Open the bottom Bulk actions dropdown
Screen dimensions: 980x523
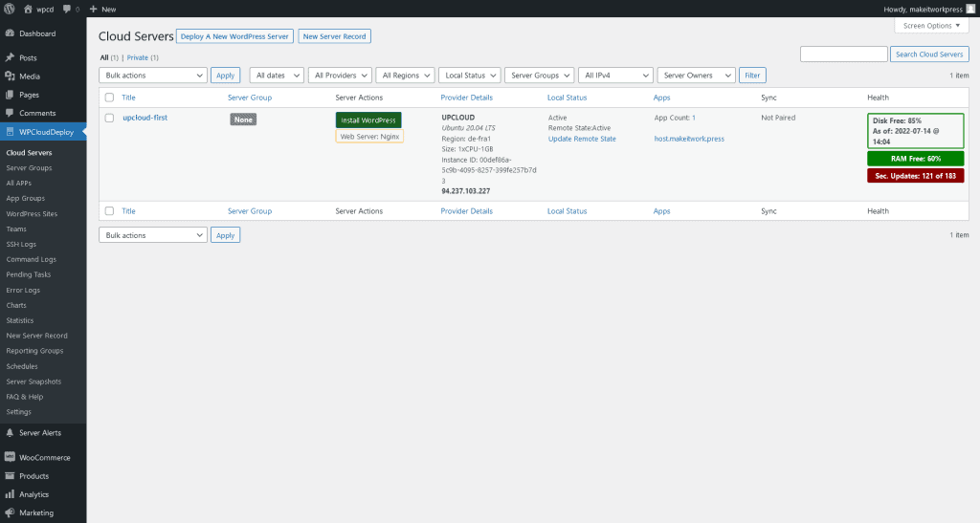153,235
